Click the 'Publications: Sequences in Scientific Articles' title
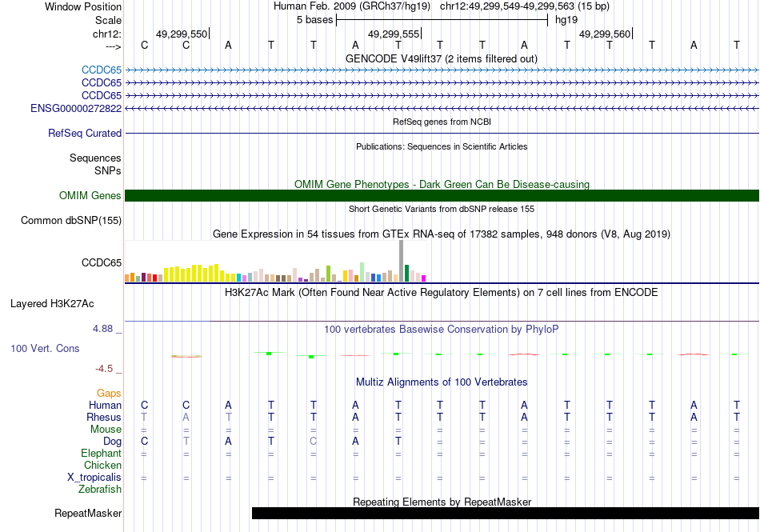The image size is (760, 532). tap(442, 146)
